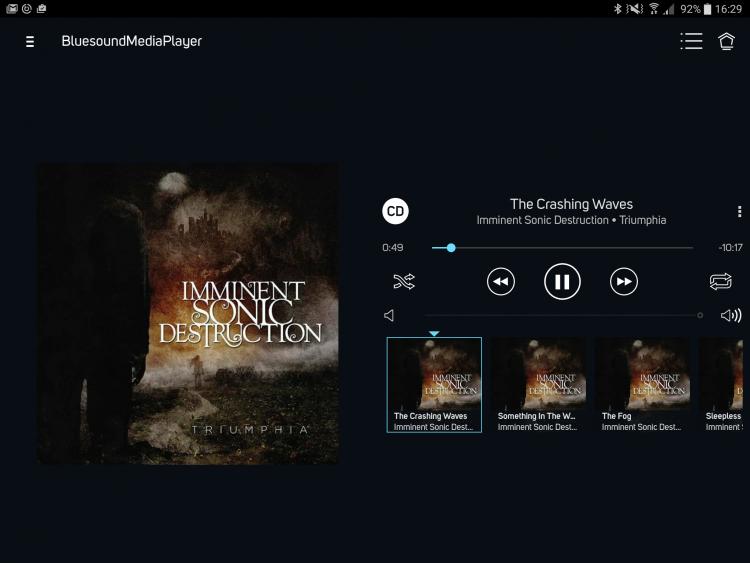Tap the Wi-Fi status icon
The height and width of the screenshot is (563, 750).
(x=653, y=9)
